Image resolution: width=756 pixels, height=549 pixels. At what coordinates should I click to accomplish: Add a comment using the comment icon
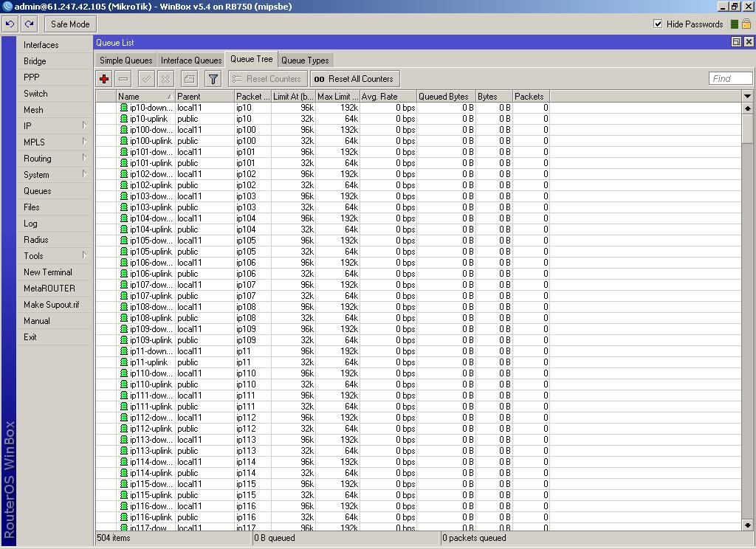pos(189,78)
